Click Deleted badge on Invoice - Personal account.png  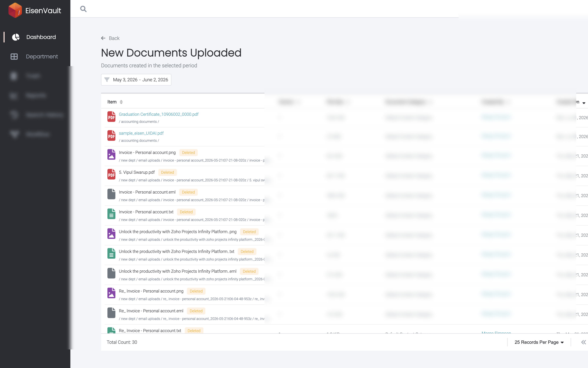point(189,153)
